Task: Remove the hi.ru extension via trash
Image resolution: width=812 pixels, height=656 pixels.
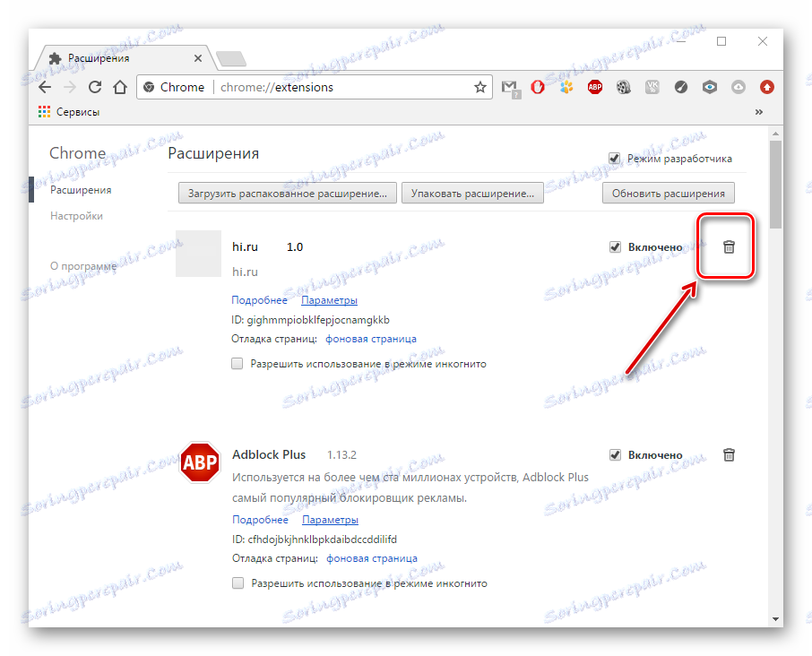Action: tap(729, 247)
